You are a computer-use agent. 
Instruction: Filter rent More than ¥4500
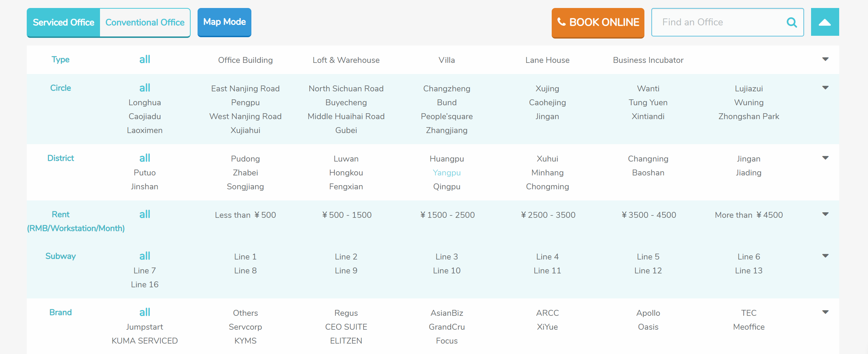(x=749, y=215)
